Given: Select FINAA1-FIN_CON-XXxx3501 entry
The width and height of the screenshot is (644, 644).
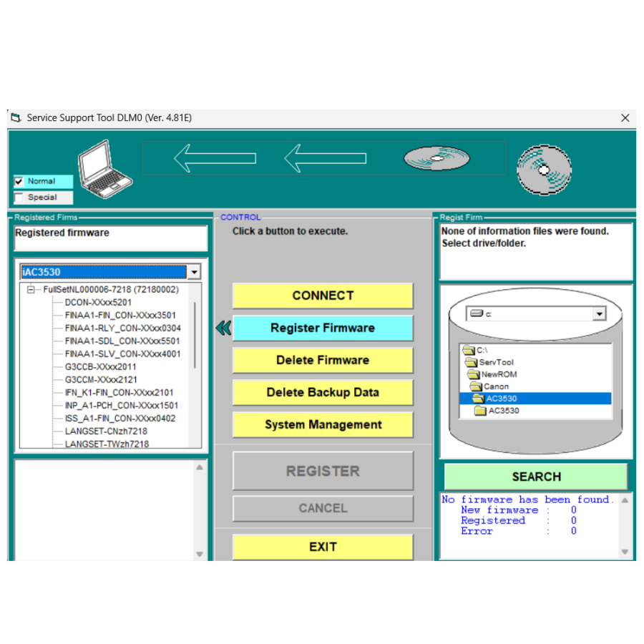Looking at the screenshot, I should point(120,315).
